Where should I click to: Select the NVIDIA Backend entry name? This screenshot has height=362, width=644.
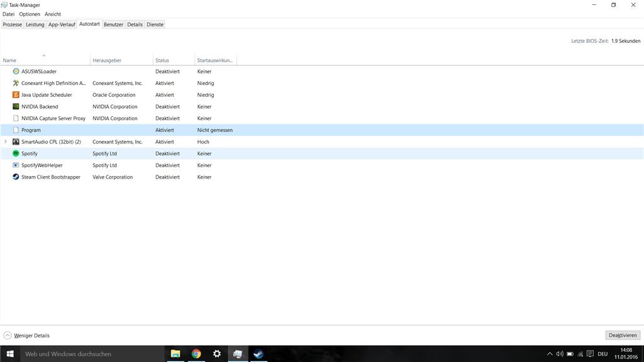(x=40, y=107)
